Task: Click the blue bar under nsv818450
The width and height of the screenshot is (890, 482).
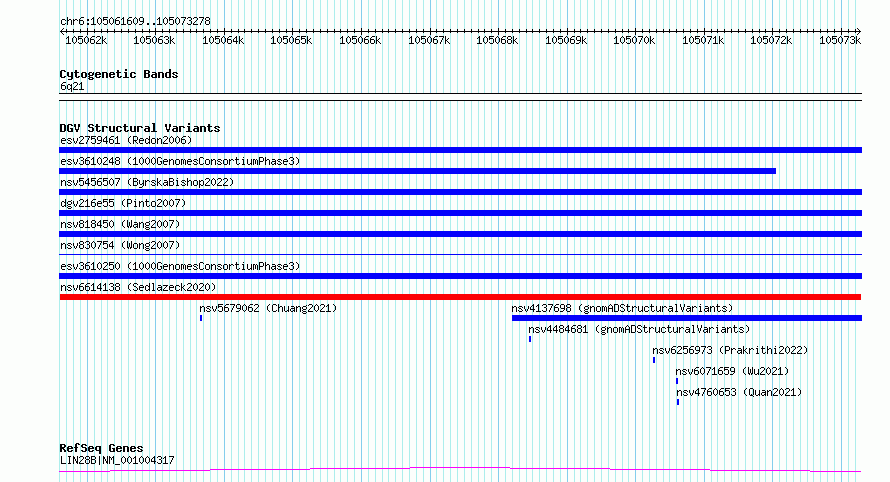Action: 460,234
